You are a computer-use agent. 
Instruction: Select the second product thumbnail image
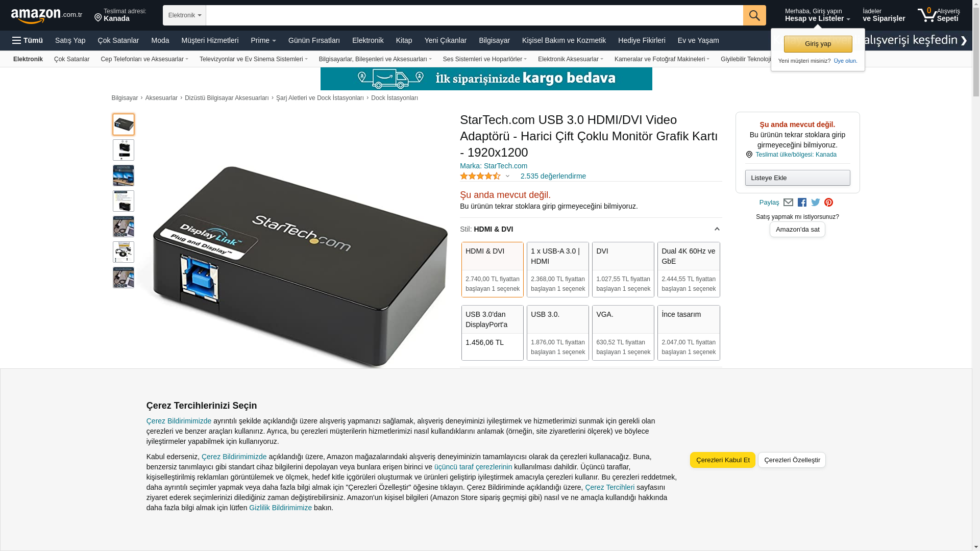(x=124, y=150)
